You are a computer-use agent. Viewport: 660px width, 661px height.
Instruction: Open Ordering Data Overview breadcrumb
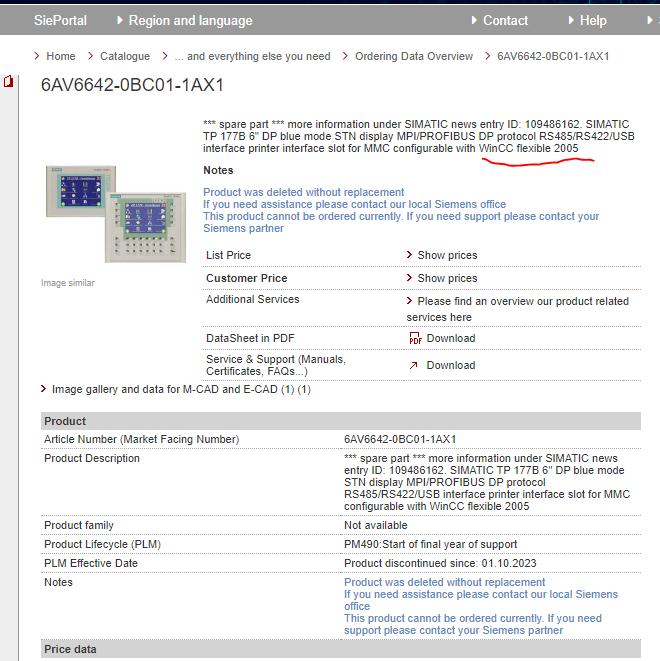[x=414, y=56]
